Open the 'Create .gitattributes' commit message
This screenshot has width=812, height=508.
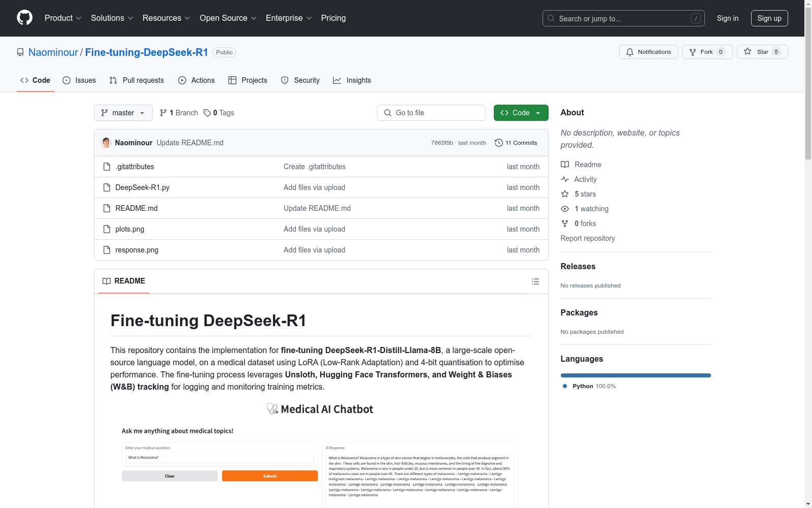pos(315,167)
